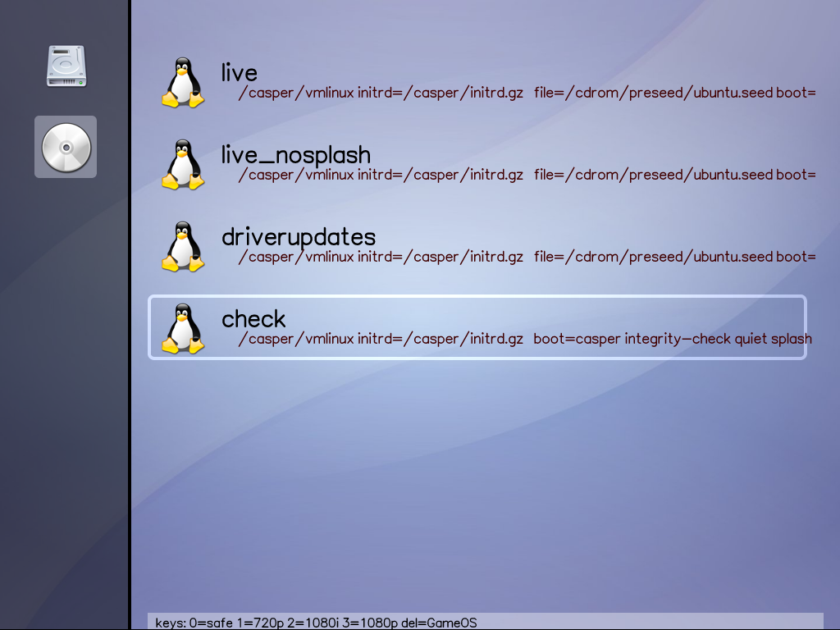The image size is (840, 630).
Task: Boot the live entry title
Action: tap(240, 72)
